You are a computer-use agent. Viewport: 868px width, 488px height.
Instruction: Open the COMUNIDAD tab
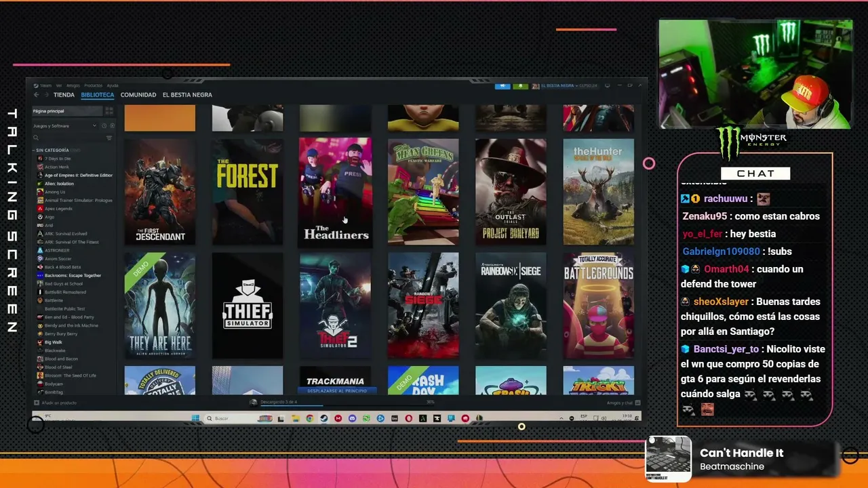(138, 95)
